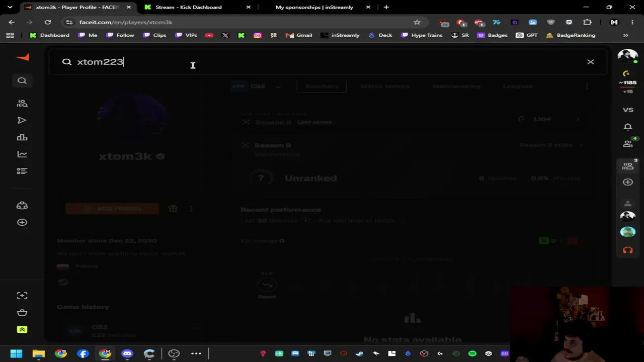The image size is (644, 362).
Task: Click the circled plus icon in the left sidebar
Action: [x=22, y=222]
